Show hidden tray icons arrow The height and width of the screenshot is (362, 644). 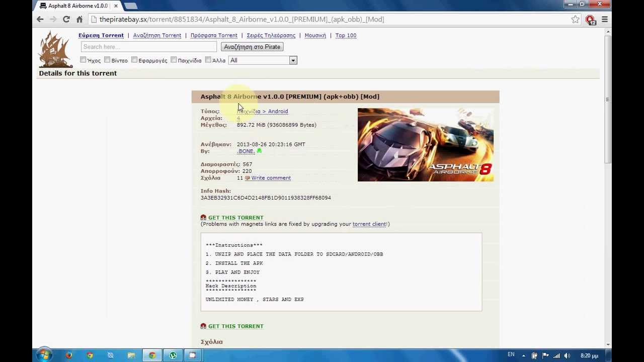tap(524, 355)
